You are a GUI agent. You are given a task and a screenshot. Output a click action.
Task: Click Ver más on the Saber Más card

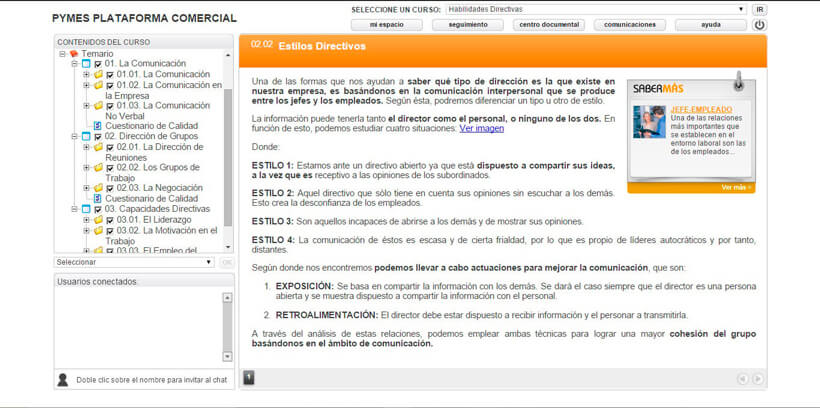(736, 187)
